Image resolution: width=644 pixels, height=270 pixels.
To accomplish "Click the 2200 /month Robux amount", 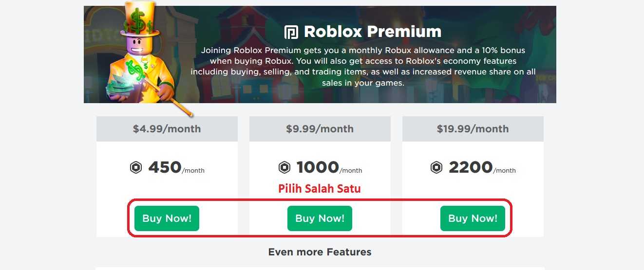I will coord(482,168).
